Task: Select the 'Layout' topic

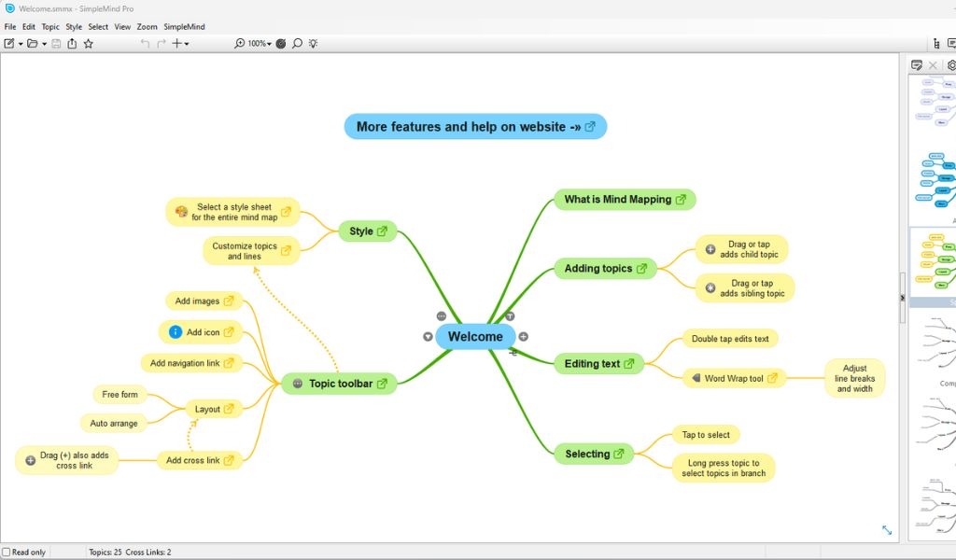Action: (214, 409)
